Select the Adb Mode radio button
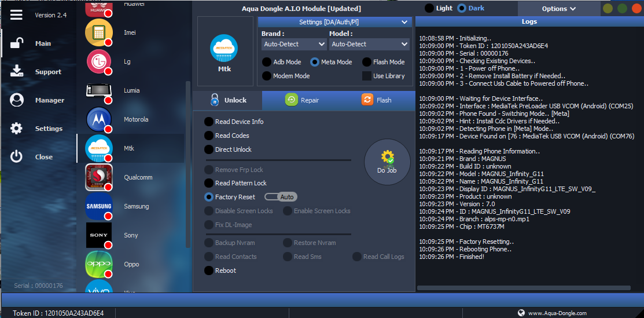The image size is (644, 318). 267,62
